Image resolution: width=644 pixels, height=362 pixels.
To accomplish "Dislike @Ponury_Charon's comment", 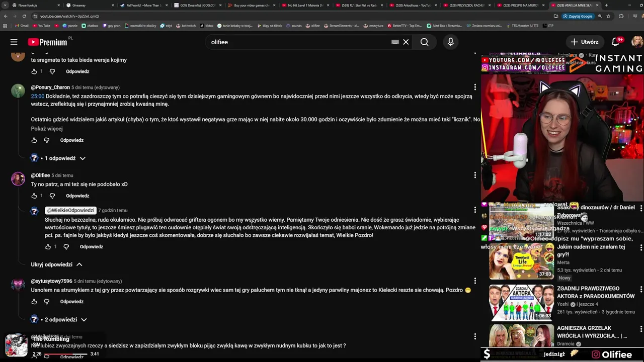I will pyautogui.click(x=47, y=140).
